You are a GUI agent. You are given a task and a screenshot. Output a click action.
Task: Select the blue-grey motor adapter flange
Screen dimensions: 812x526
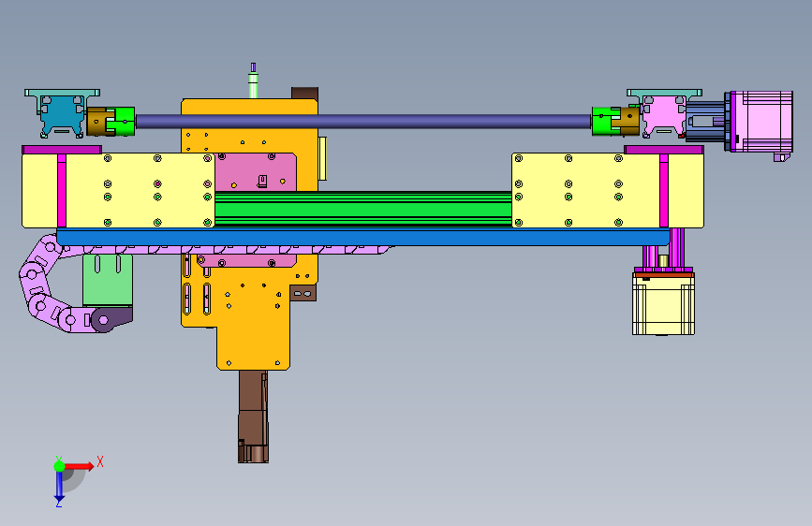pyautogui.click(x=707, y=122)
